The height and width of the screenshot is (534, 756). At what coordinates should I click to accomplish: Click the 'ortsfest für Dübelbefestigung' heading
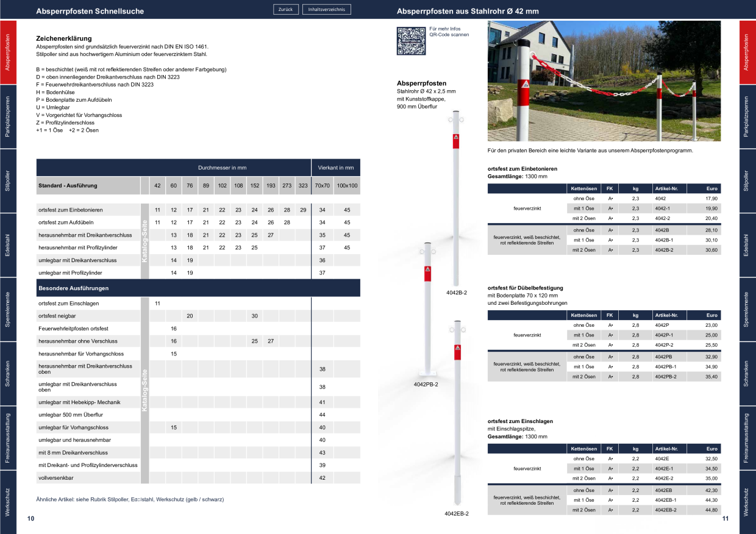[526, 287]
